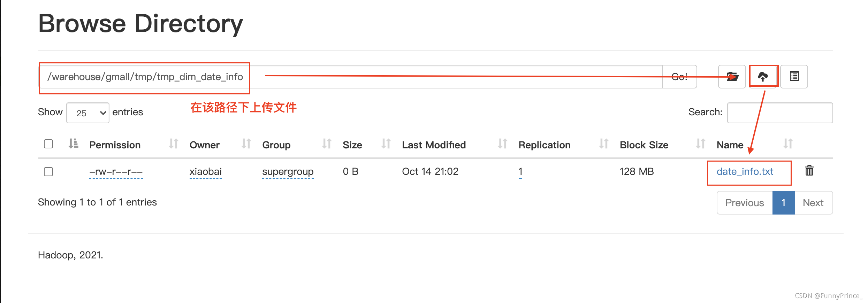Image resolution: width=868 pixels, height=303 pixels.
Task: Click the xiaobai owner link
Action: click(x=206, y=172)
